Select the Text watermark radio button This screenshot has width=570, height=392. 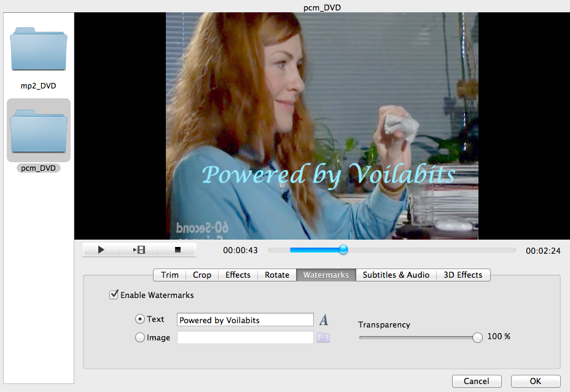[140, 319]
